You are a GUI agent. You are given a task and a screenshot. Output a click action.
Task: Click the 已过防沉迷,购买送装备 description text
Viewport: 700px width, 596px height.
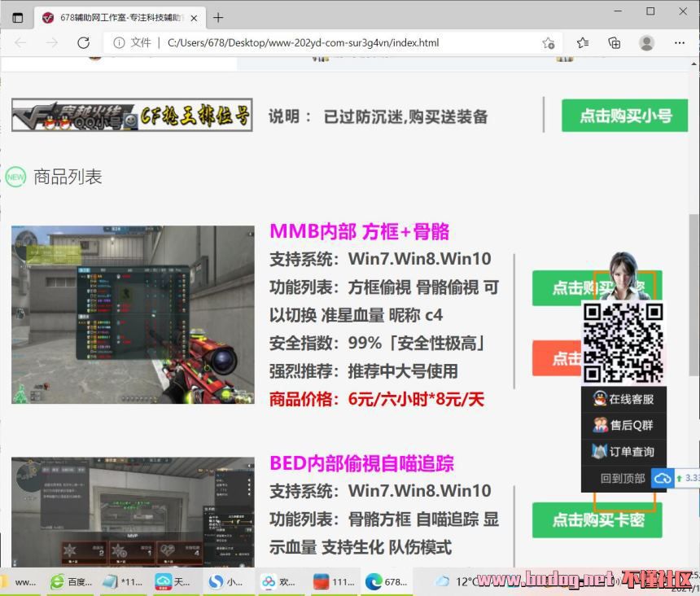pyautogui.click(x=405, y=116)
